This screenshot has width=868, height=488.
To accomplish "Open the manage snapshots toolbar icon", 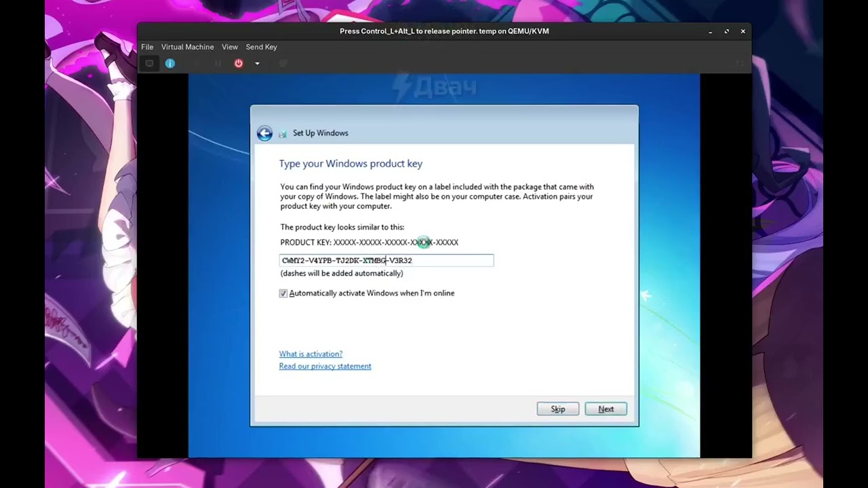I will [x=283, y=63].
